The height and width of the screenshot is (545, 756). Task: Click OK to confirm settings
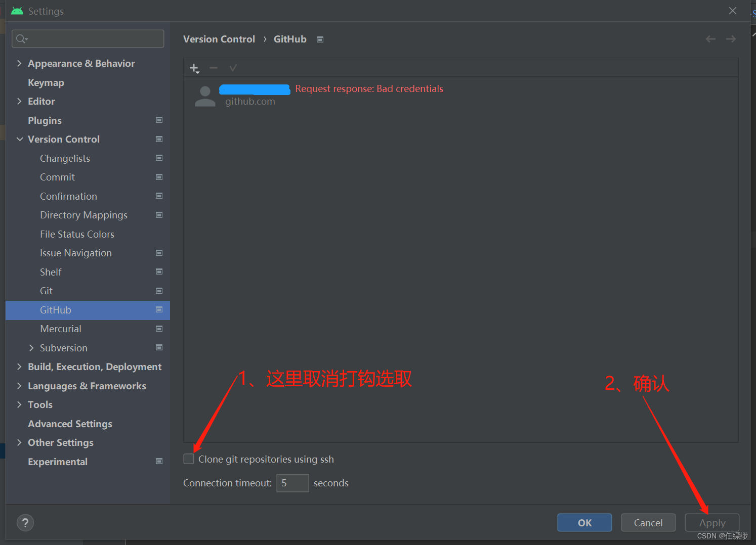(584, 523)
